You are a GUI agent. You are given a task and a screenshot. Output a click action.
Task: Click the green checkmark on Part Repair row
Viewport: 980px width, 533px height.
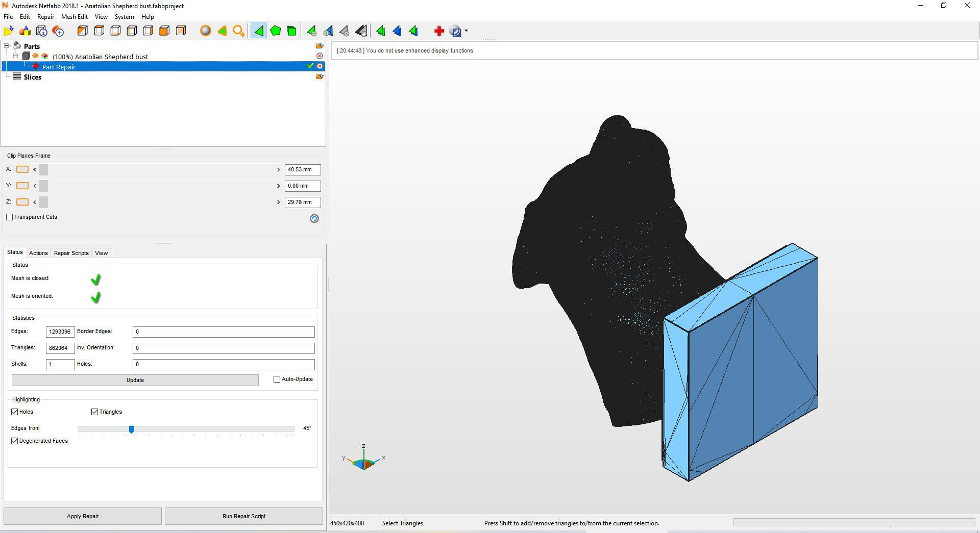[x=310, y=66]
